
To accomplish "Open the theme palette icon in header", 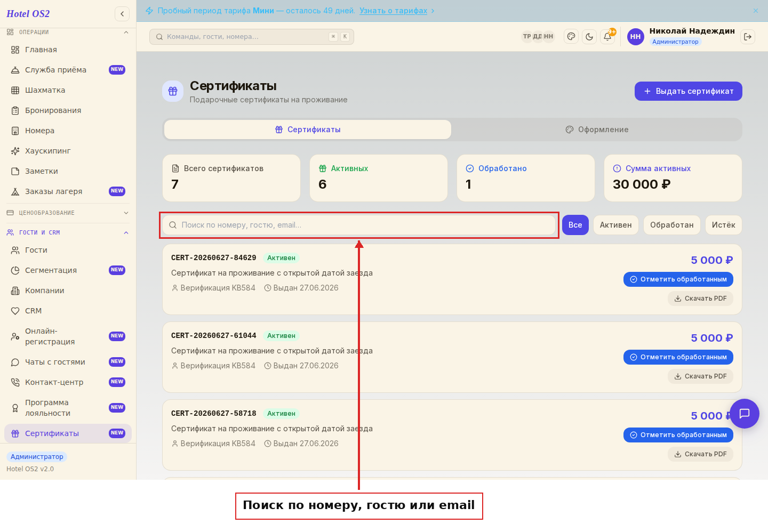I will click(571, 37).
